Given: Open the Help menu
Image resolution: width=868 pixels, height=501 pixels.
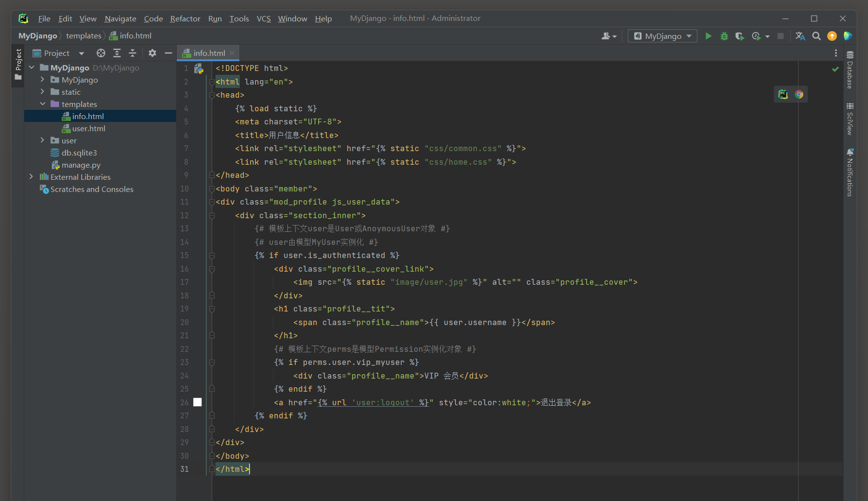Looking at the screenshot, I should click(x=323, y=18).
